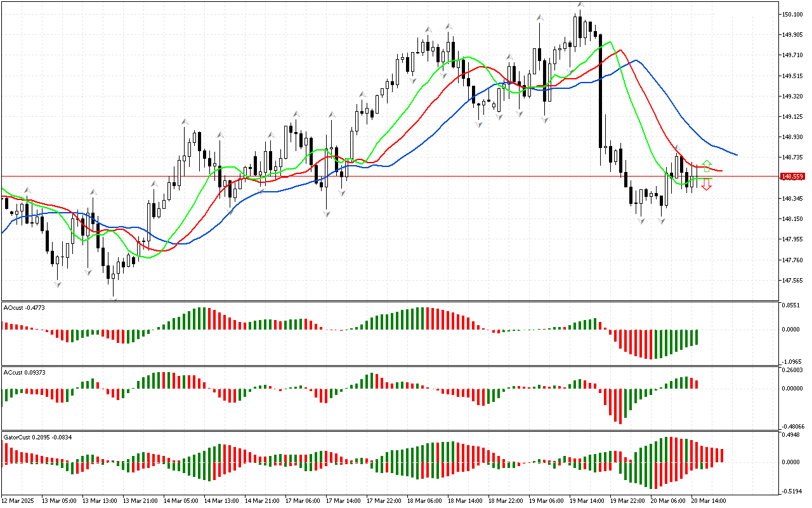
Task: Pick the 14 Mar 21:00 time label
Action: pos(262,501)
